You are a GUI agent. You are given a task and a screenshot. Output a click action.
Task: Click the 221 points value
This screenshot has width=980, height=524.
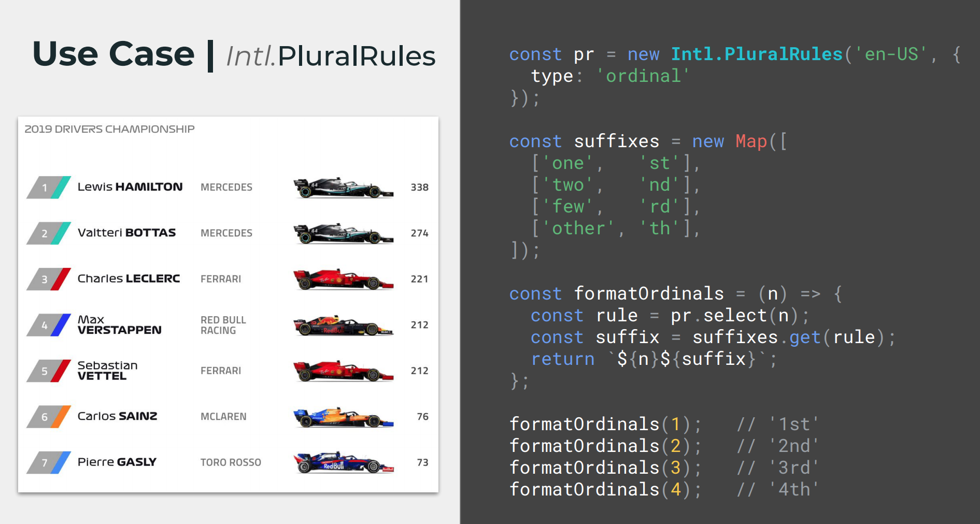(x=420, y=279)
